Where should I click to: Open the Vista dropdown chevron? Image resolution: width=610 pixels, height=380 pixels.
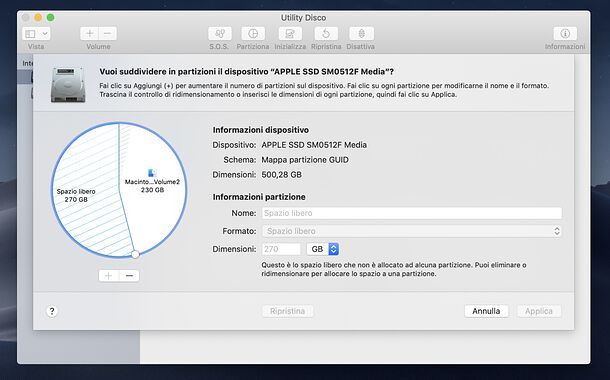coord(45,34)
